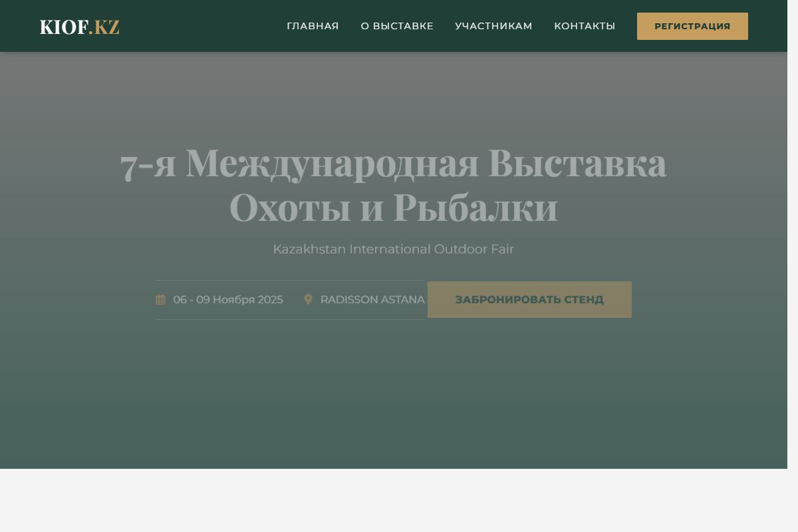
Task: Click the calendar icon beside the event dates
Action: (160, 299)
